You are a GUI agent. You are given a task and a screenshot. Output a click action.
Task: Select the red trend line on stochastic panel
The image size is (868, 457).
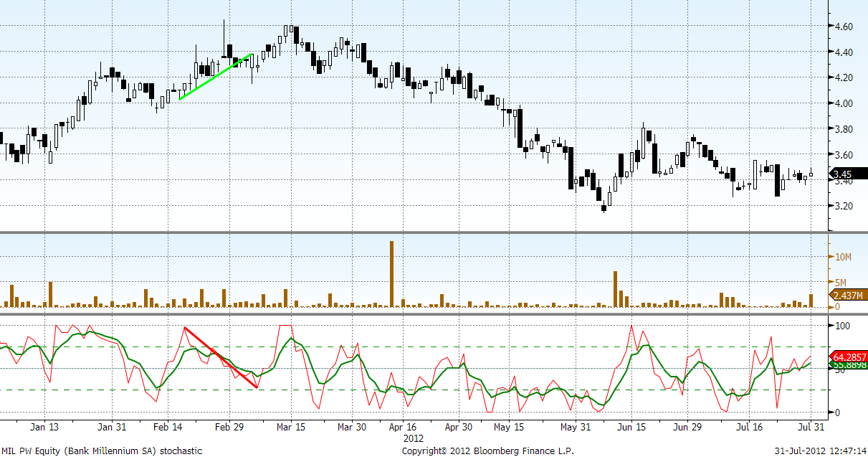221,357
